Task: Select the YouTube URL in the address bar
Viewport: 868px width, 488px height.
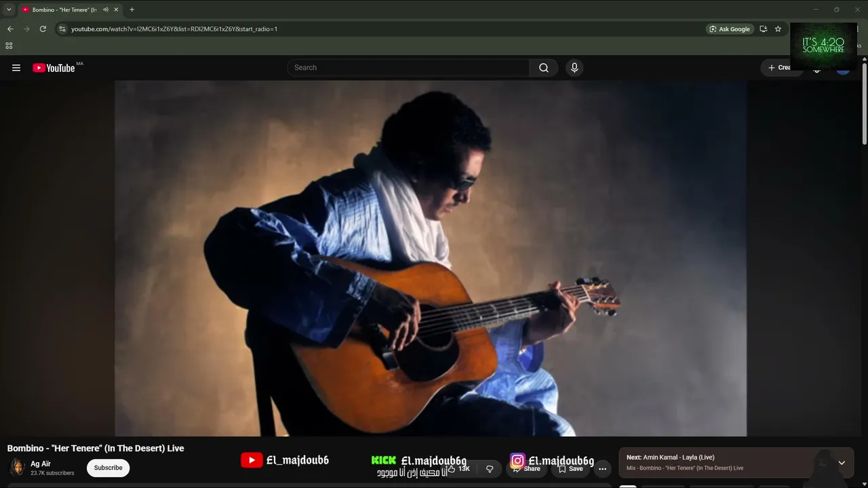Action: pyautogui.click(x=174, y=29)
